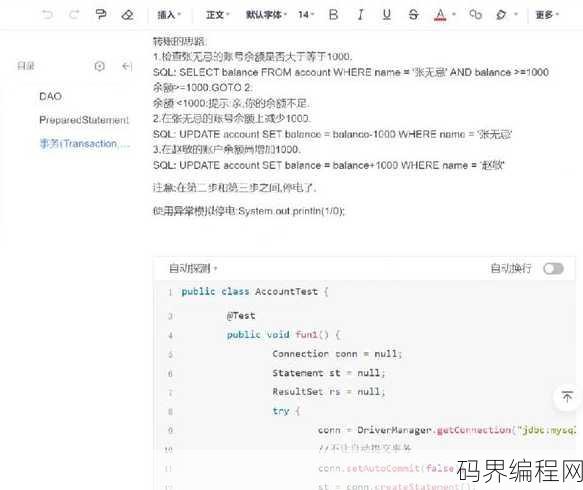Click the font color A icon
Image resolution: width=583 pixels, height=490 pixels.
click(440, 15)
